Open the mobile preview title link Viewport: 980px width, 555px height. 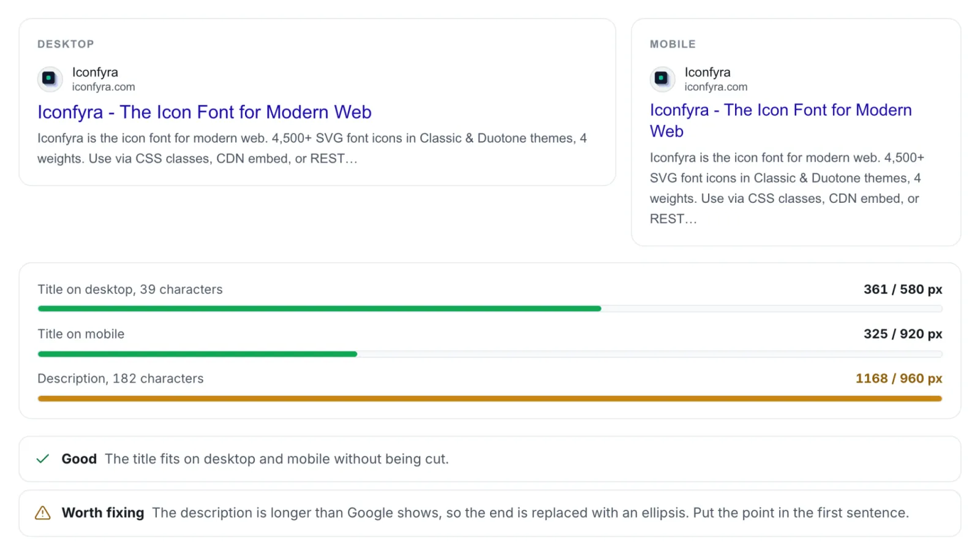(x=781, y=121)
